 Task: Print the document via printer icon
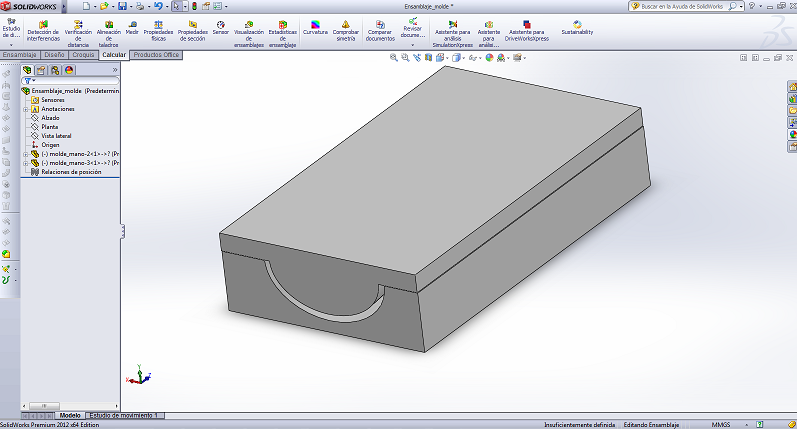tap(140, 6)
